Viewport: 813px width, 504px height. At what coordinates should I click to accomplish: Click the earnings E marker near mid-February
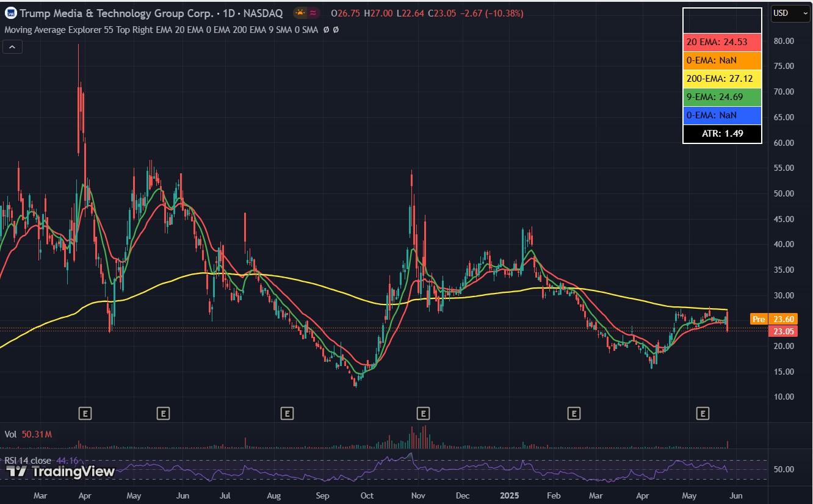[574, 414]
